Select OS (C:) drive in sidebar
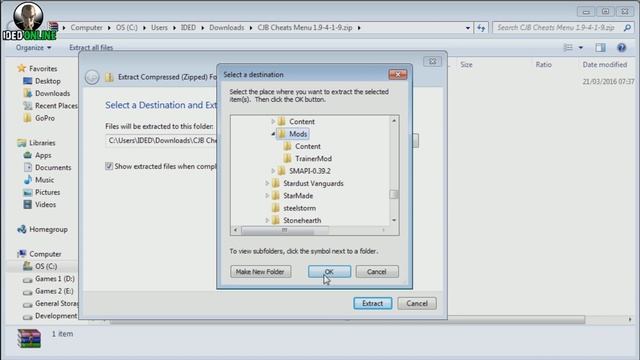Image resolution: width=640 pixels, height=360 pixels. pyautogui.click(x=46, y=266)
